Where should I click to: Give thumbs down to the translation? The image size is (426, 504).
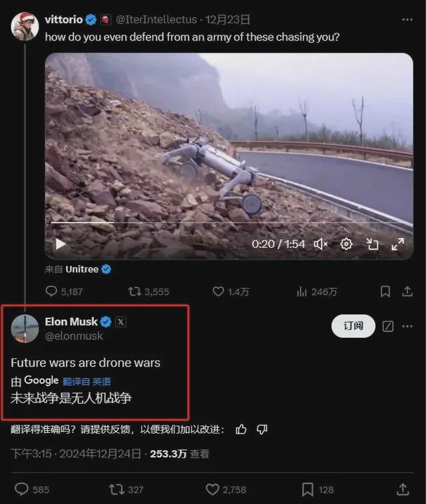pos(262,430)
